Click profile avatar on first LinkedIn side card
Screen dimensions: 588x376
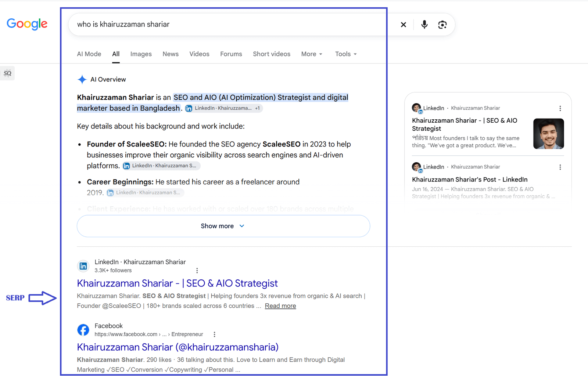[x=417, y=108]
